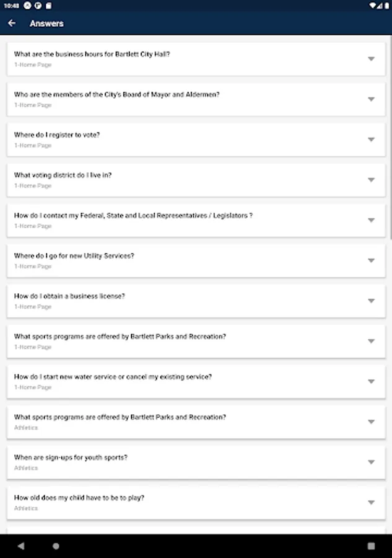Expand the register to vote answer arrow
Image resolution: width=392 pixels, height=558 pixels.
pos(371,139)
